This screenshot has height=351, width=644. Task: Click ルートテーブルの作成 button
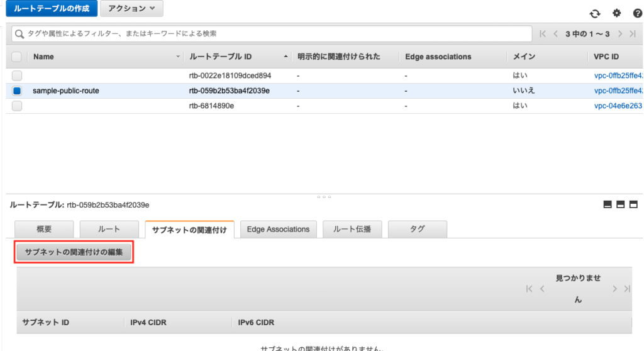(x=52, y=8)
